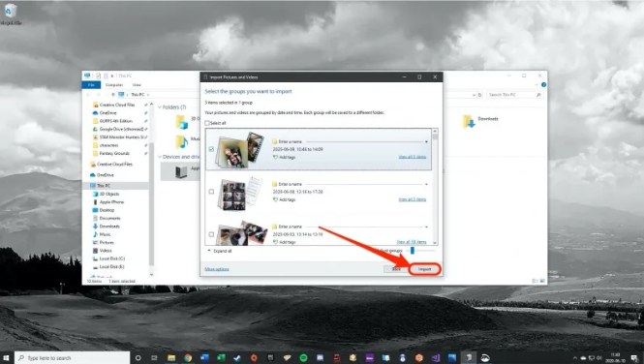
Task: Click the Back button in the import dialog
Action: (x=396, y=269)
